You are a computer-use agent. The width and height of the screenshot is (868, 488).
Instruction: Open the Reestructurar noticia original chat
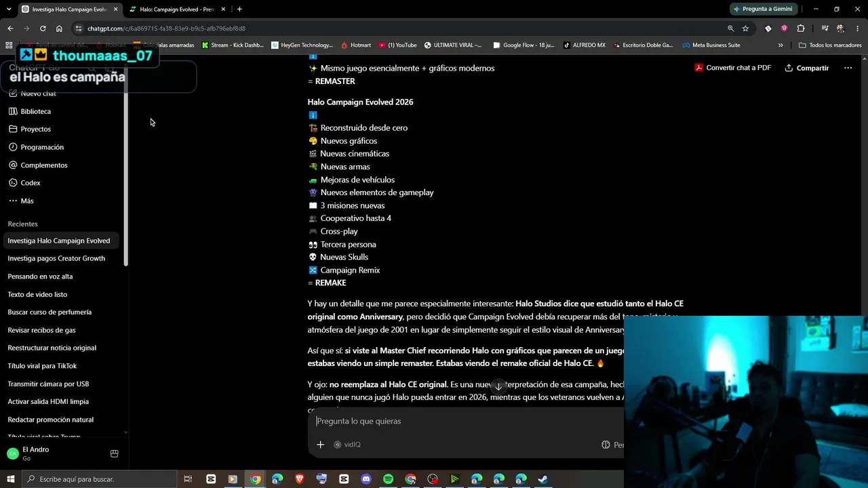[61, 348]
